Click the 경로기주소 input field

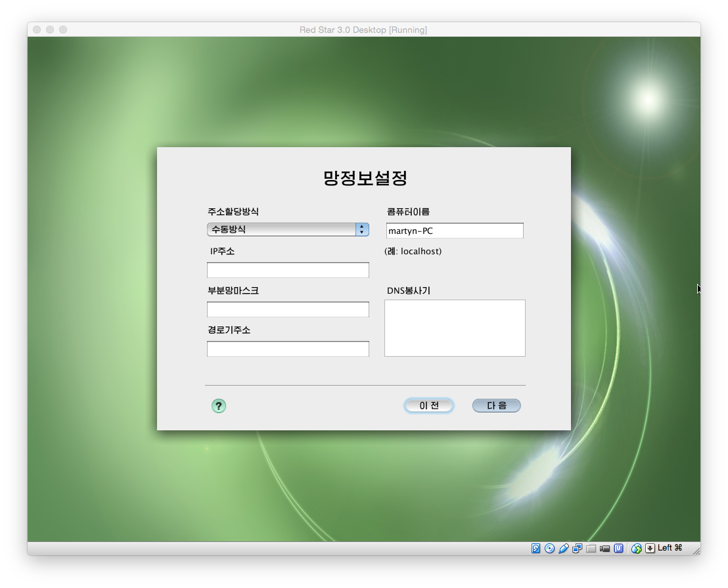[x=288, y=349]
